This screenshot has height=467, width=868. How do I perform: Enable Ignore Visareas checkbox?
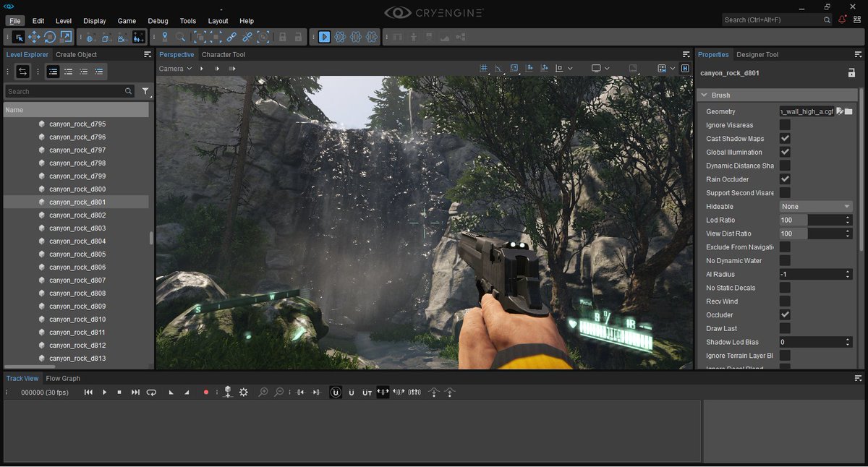tap(785, 125)
